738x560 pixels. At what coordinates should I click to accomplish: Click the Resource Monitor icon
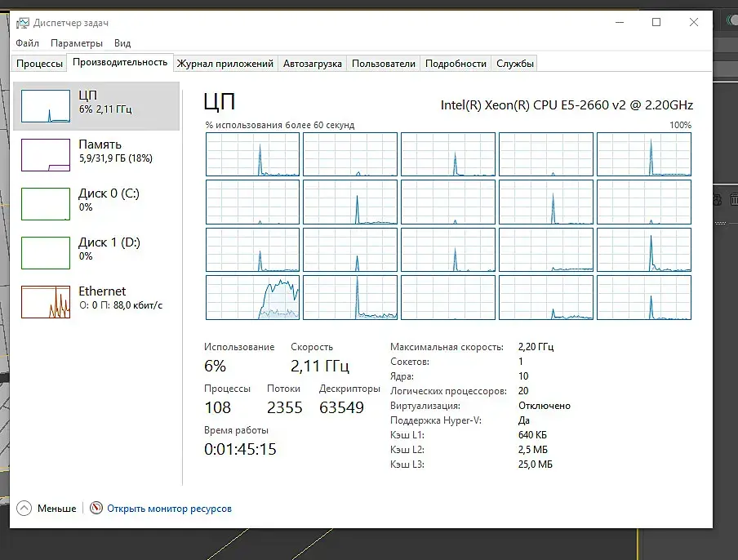96,508
